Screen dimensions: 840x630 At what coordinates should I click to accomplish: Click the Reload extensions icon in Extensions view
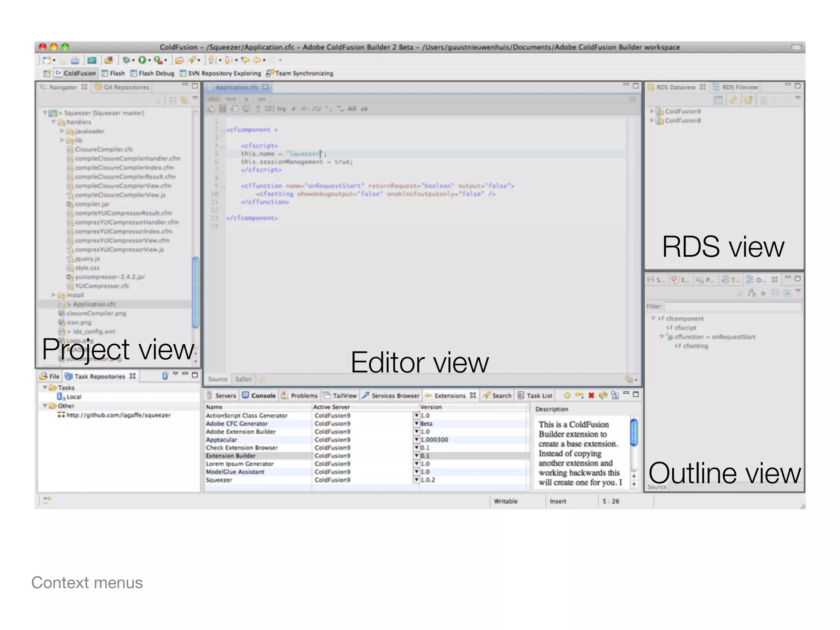click(x=603, y=395)
